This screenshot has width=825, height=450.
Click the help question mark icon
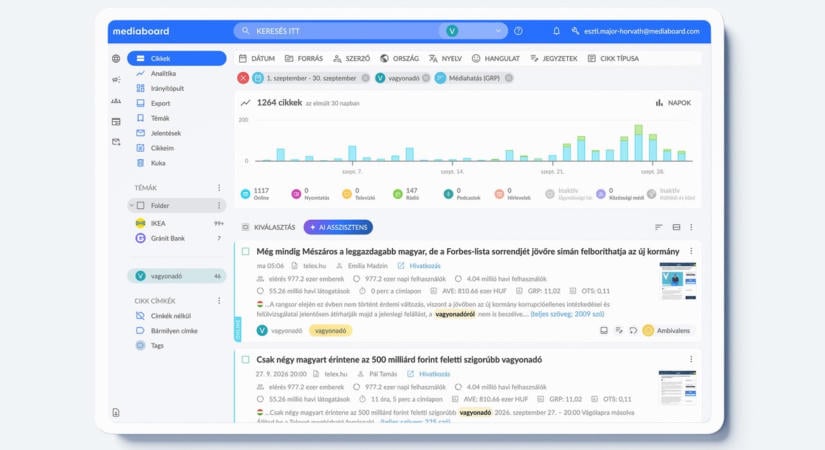pos(518,31)
